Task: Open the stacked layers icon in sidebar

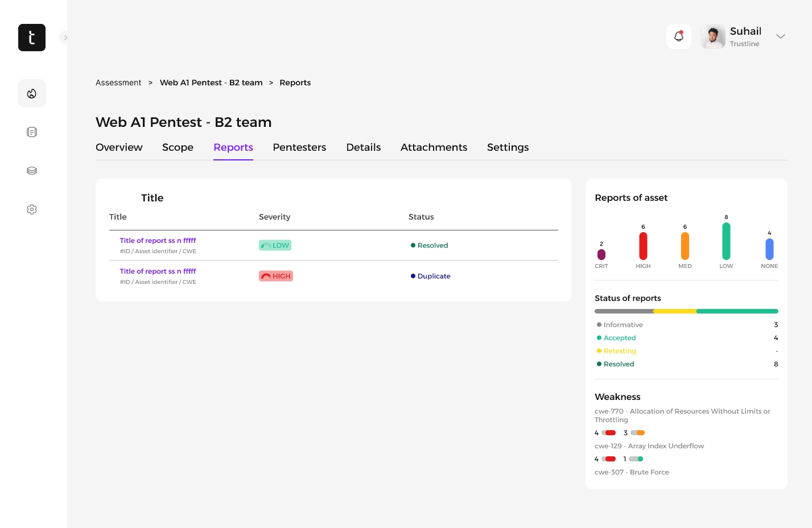Action: tap(32, 171)
